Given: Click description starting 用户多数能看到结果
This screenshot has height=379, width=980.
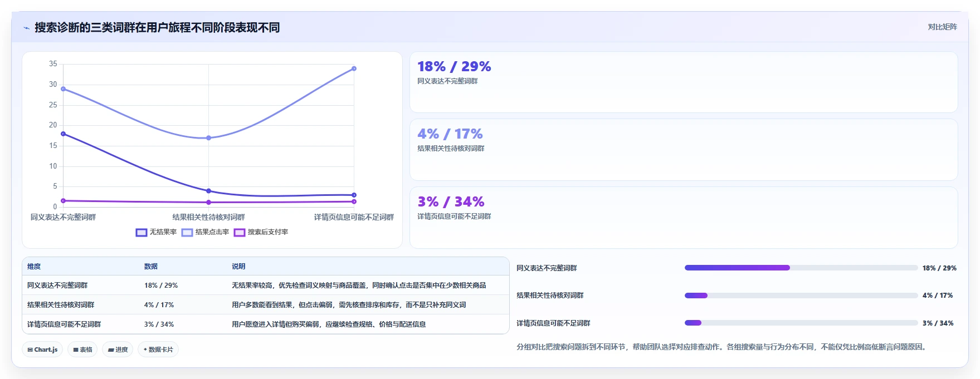Looking at the screenshot, I should point(349,305).
